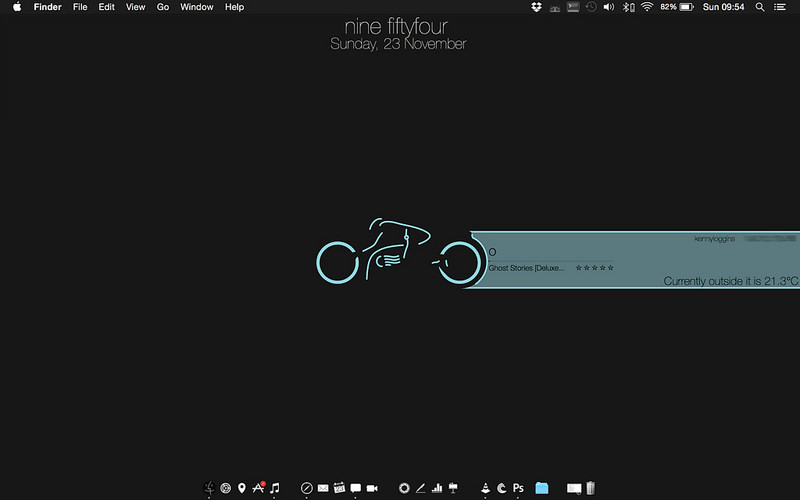Launch Pages pen icon in dock
Screen dimensions: 800x500
coord(420,488)
